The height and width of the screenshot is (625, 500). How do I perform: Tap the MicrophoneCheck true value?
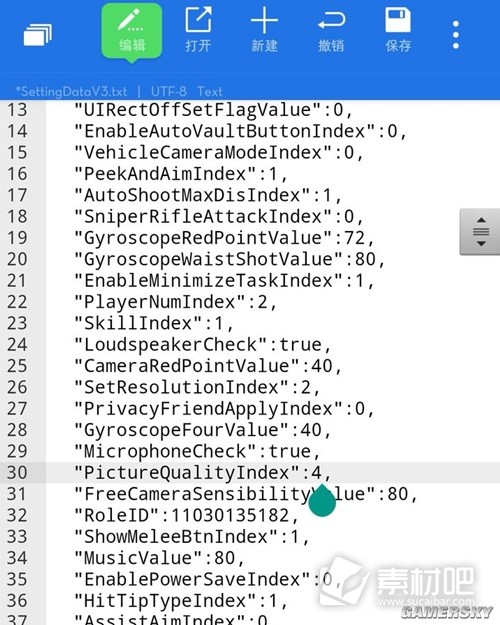pyautogui.click(x=289, y=451)
